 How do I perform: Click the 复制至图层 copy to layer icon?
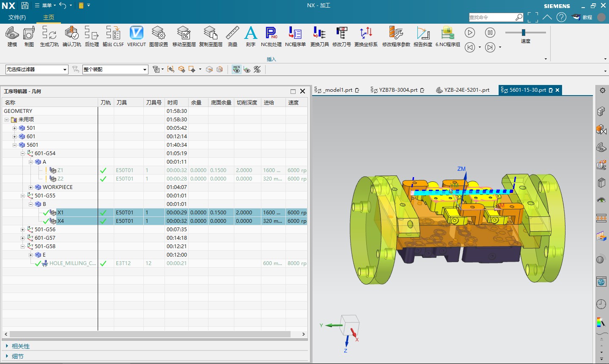click(211, 36)
